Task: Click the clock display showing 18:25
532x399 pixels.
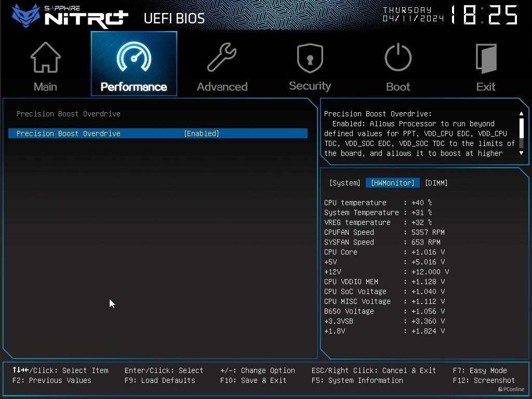Action: (x=484, y=15)
